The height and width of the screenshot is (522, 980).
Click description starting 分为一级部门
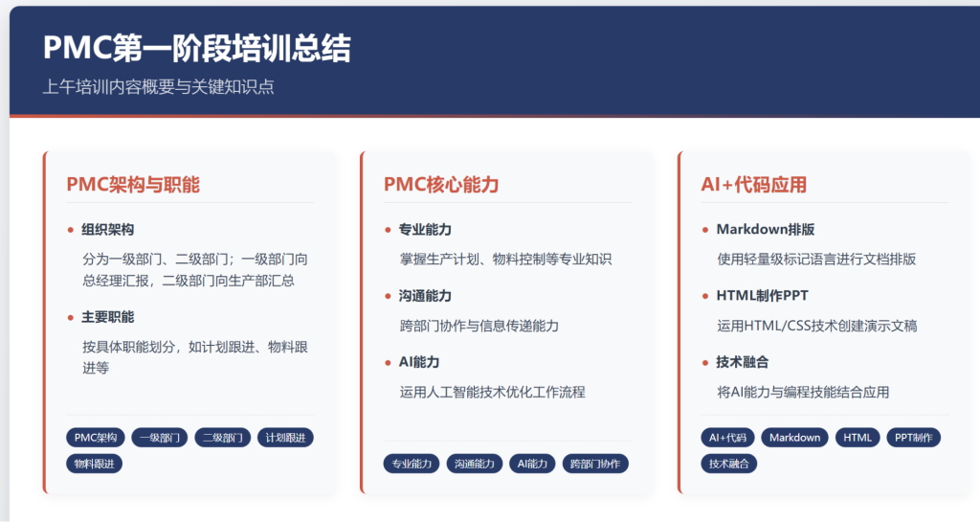[x=195, y=269]
